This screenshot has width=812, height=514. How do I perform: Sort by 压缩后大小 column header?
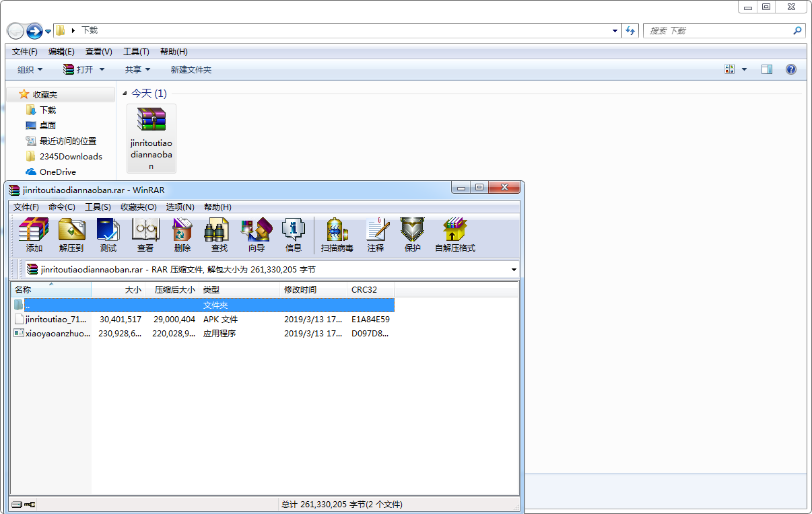coord(172,290)
